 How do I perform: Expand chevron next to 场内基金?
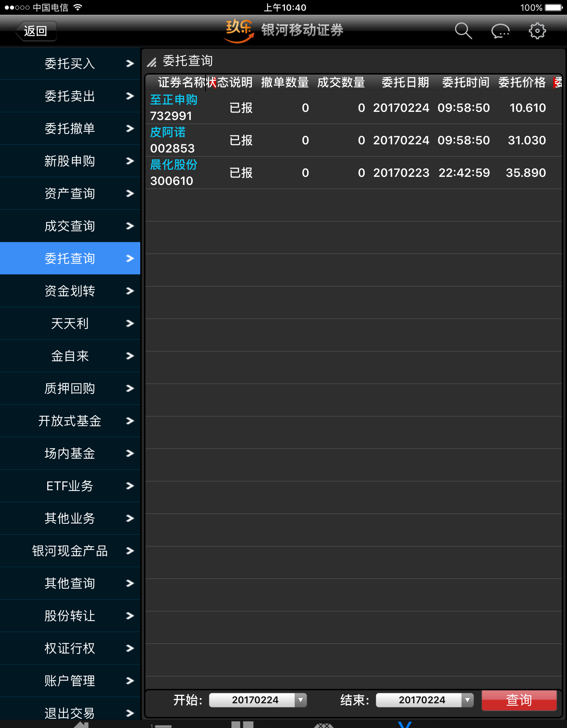click(x=130, y=453)
